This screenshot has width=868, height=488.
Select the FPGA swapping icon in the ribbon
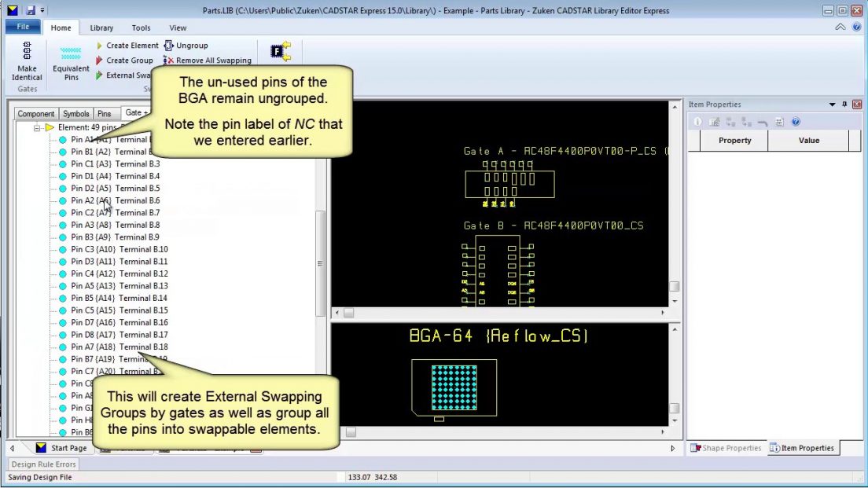click(280, 51)
